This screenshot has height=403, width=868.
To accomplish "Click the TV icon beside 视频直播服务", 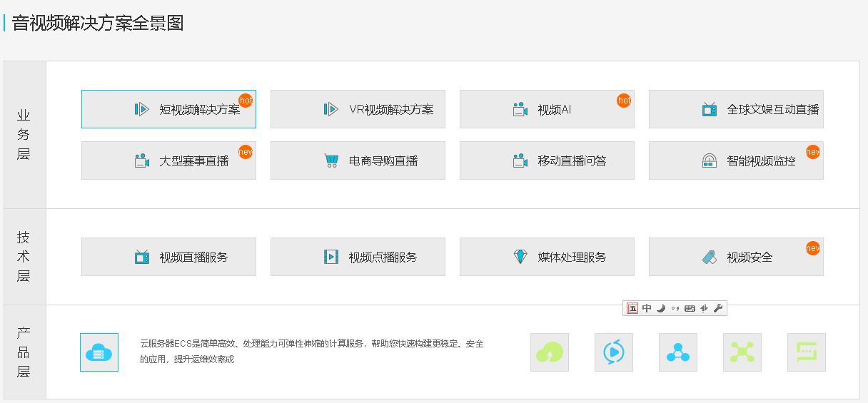I will pos(142,257).
